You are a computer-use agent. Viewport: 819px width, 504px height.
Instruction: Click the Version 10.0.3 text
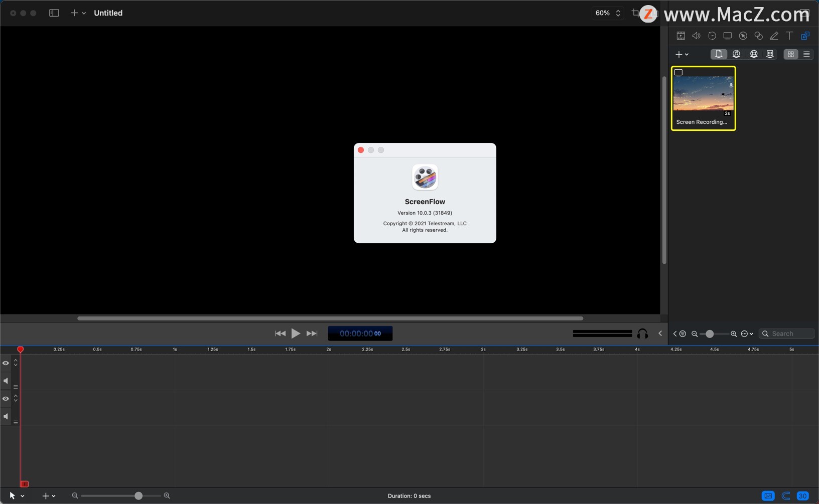tap(425, 213)
